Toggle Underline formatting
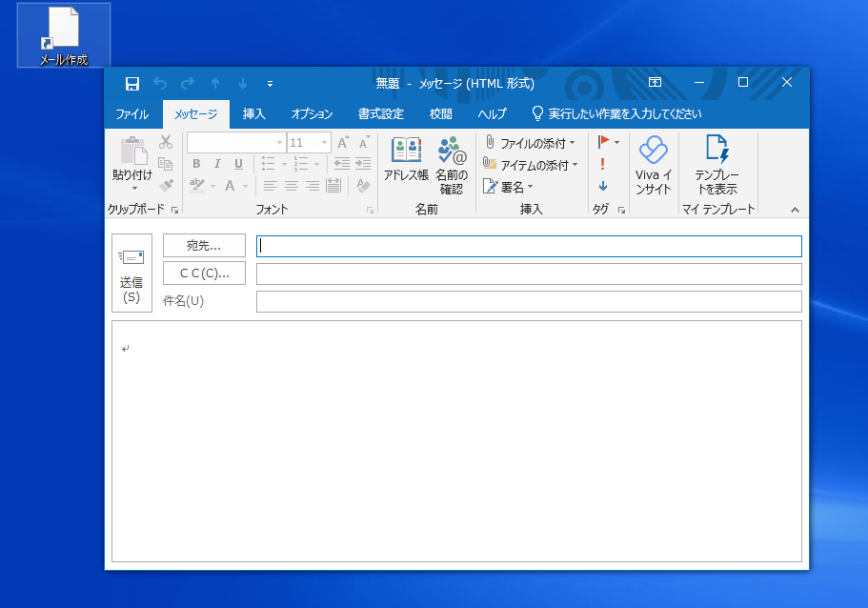This screenshot has height=608, width=868. [x=238, y=164]
